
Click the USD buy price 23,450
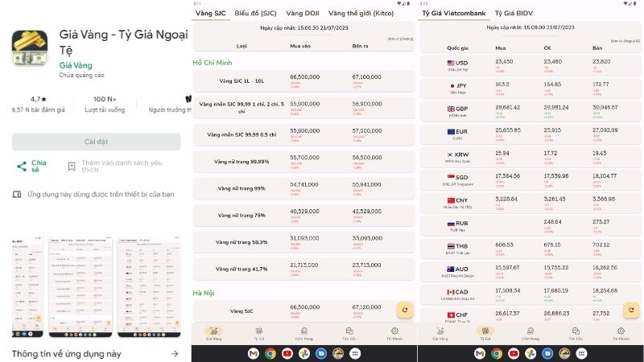click(504, 62)
